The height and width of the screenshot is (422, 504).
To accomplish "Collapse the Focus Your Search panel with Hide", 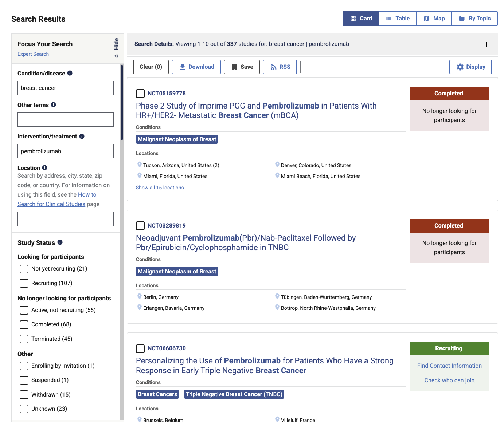I will 116,48.
